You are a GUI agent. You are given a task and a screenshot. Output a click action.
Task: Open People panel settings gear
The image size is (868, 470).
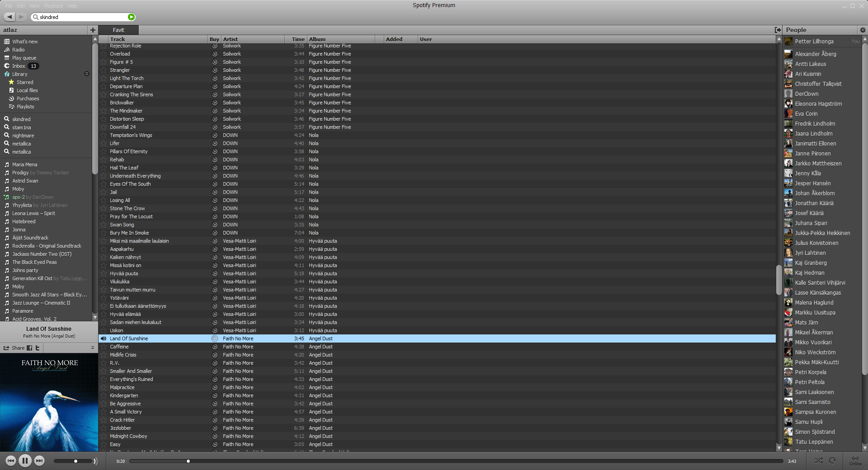coord(863,30)
